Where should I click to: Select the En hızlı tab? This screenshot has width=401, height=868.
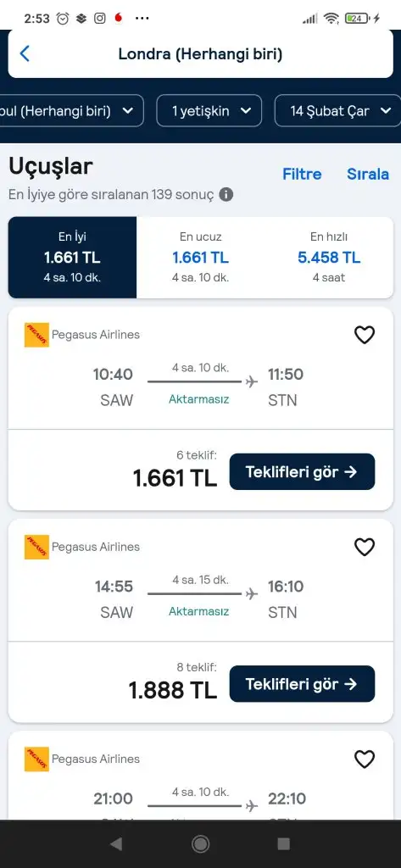tap(329, 258)
